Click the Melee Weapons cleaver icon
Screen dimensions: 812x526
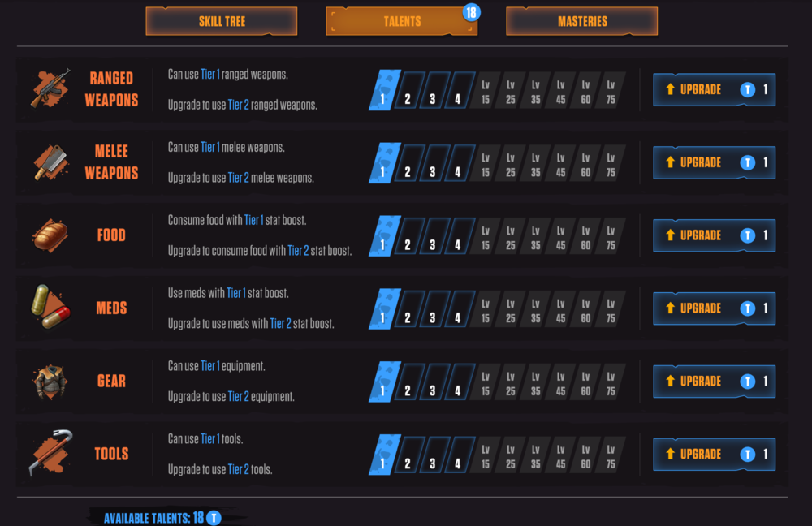tap(50, 162)
